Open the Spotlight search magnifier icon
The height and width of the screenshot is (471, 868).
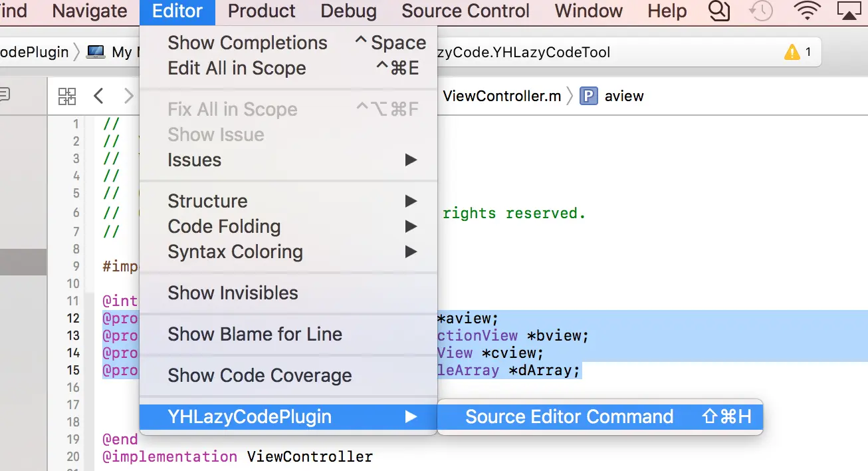pos(720,11)
